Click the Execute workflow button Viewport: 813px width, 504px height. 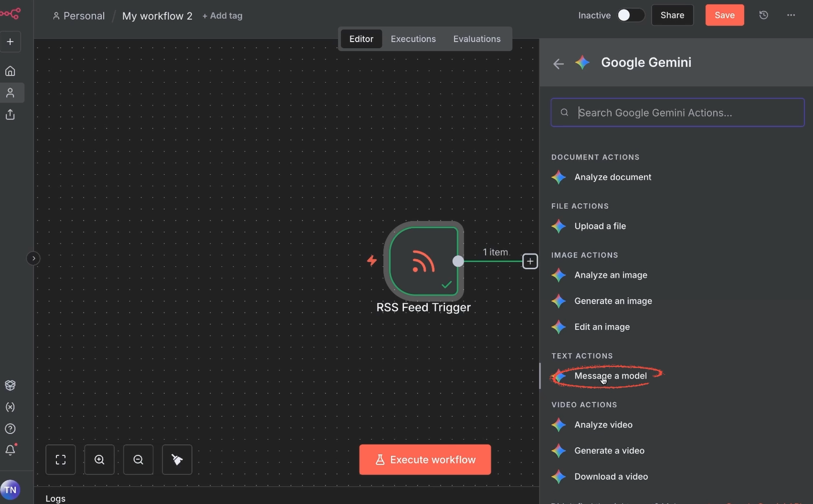pos(425,460)
